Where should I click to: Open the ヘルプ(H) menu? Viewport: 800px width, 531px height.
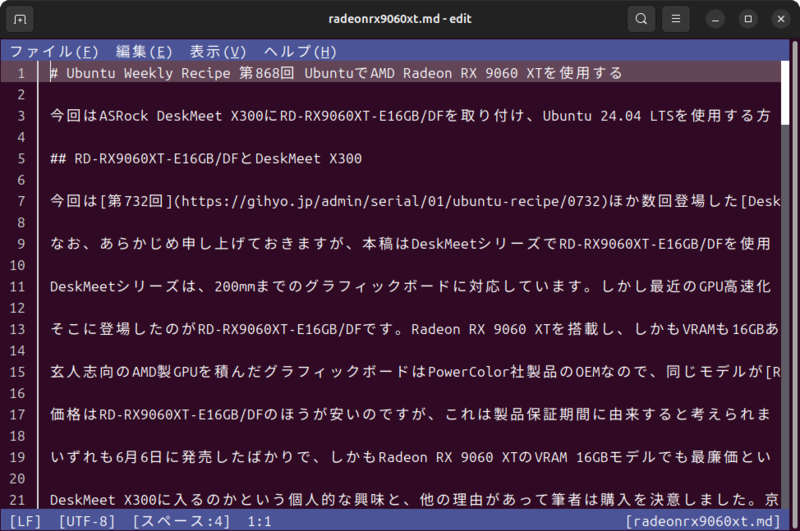[x=300, y=52]
